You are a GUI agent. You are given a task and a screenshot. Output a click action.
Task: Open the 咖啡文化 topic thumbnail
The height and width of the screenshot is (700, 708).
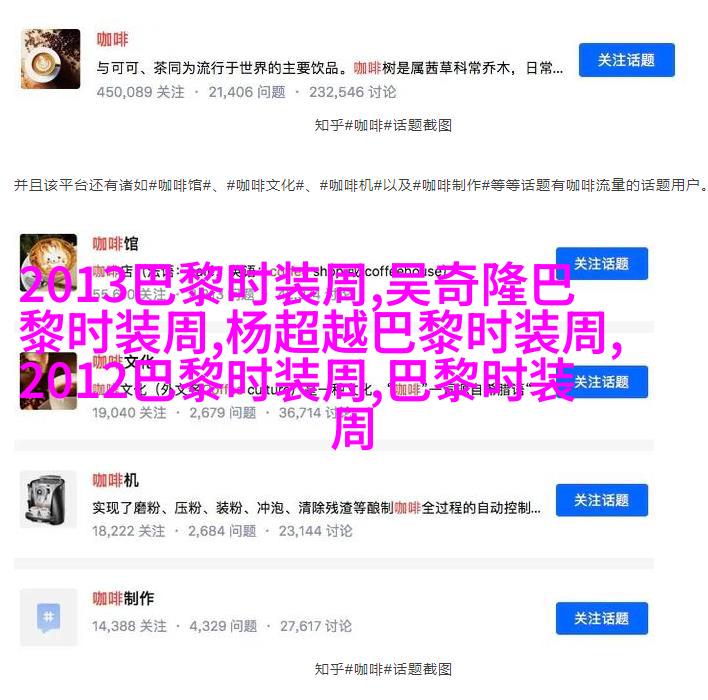click(48, 380)
